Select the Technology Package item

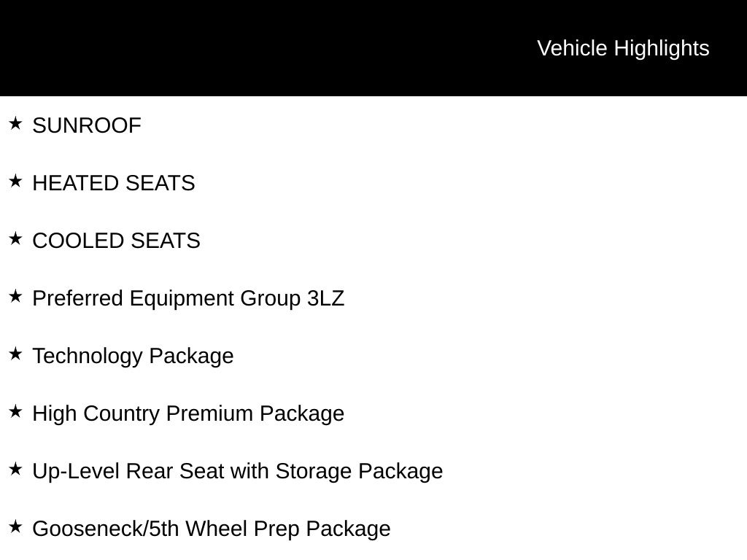click(x=133, y=356)
